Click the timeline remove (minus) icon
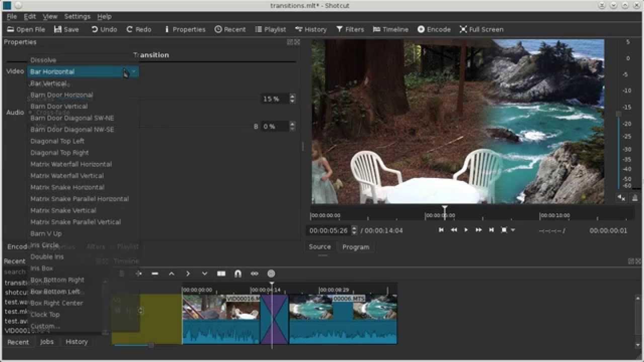Viewport: 644px width, 362px height. click(x=155, y=274)
